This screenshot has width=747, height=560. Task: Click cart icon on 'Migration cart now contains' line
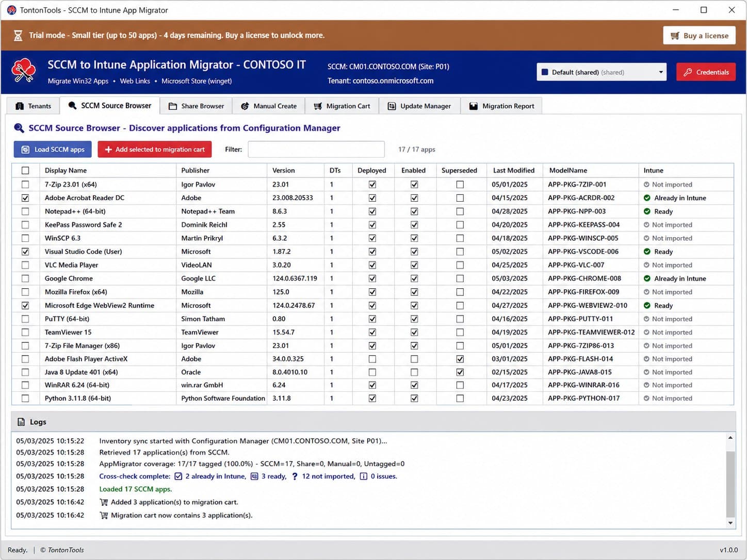tap(104, 515)
